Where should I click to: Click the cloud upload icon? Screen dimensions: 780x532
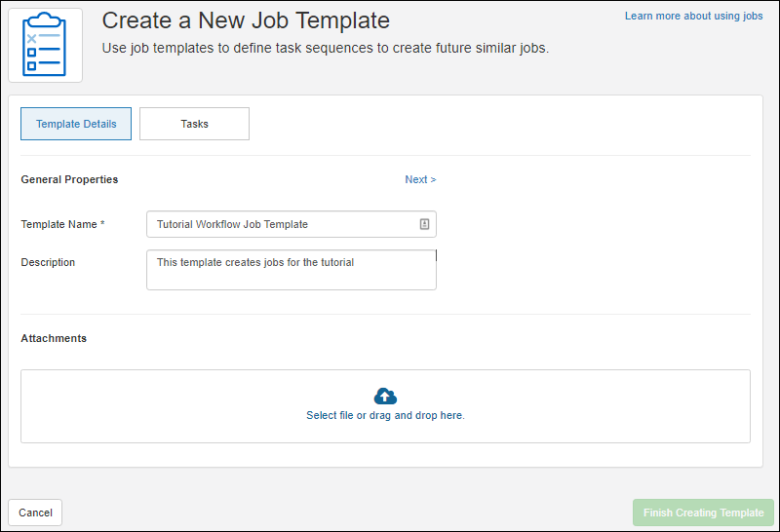coord(385,396)
